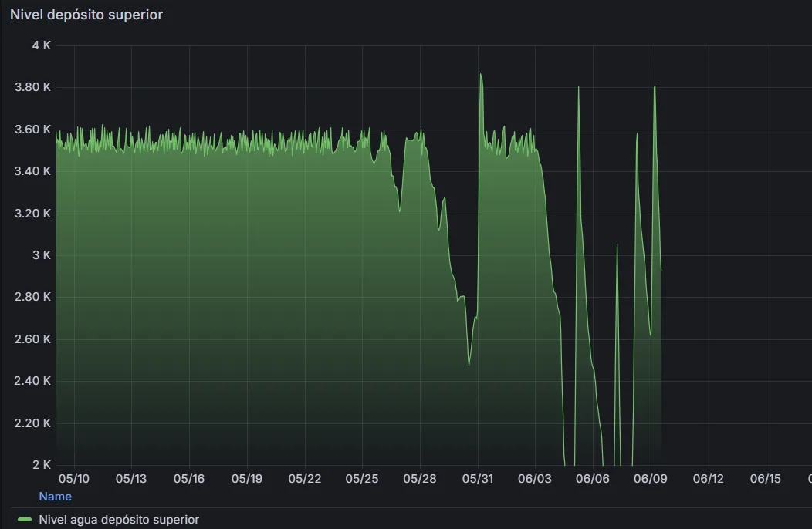Click the last peak near 06/09
This screenshot has height=529, width=812.
coord(655,86)
